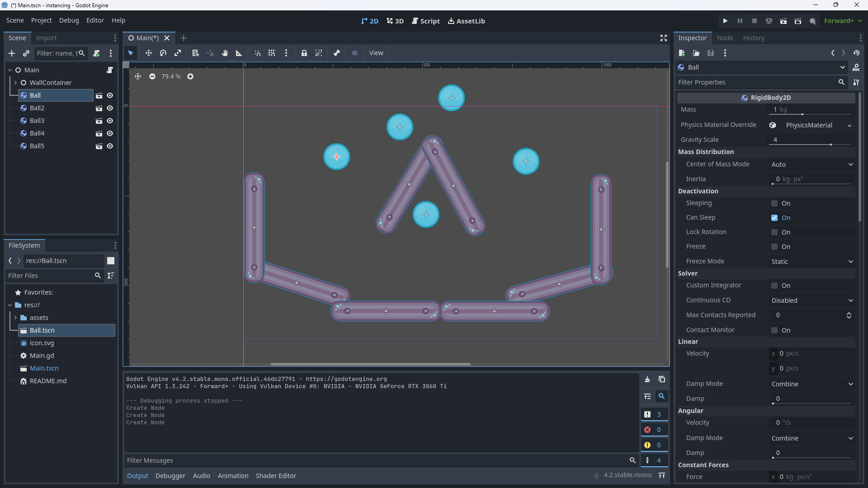868x488 pixels.
Task: Select the Rotate Mode tool
Action: click(163, 53)
